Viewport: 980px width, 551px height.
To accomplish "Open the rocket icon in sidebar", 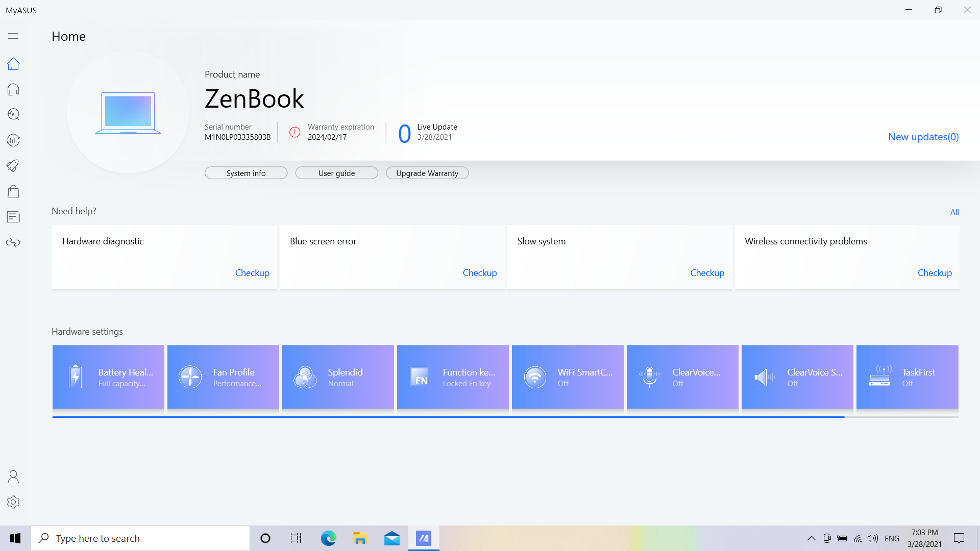I will coord(13,166).
